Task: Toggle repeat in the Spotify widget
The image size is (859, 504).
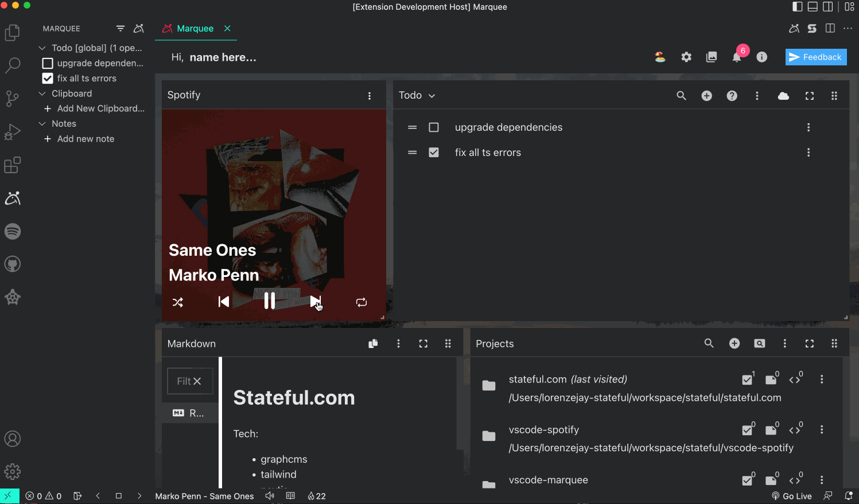Action: [362, 302]
